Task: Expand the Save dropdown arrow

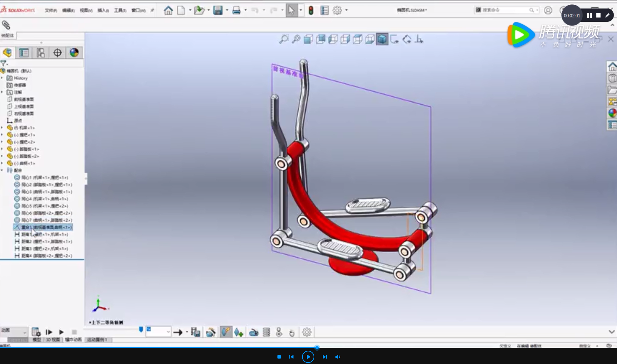Action: pyautogui.click(x=227, y=11)
